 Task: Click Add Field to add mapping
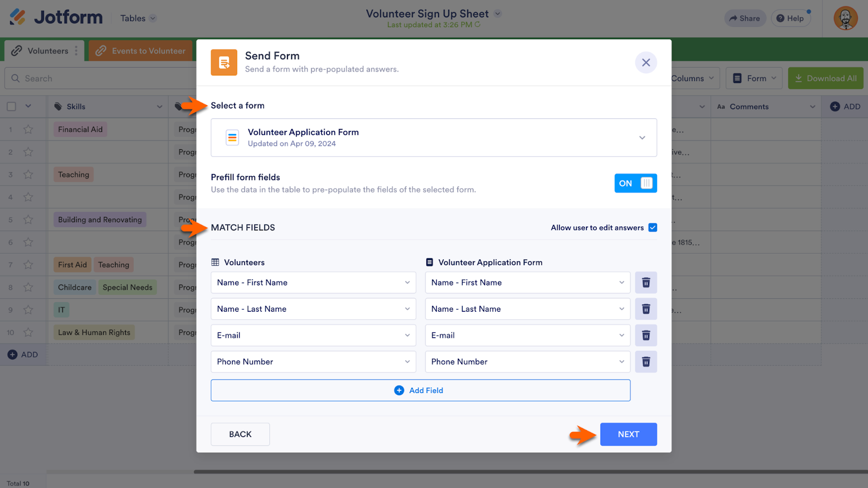[x=420, y=390]
